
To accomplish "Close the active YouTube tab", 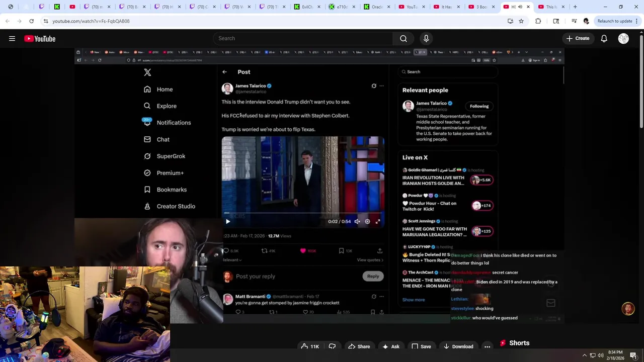I will tap(528, 7).
